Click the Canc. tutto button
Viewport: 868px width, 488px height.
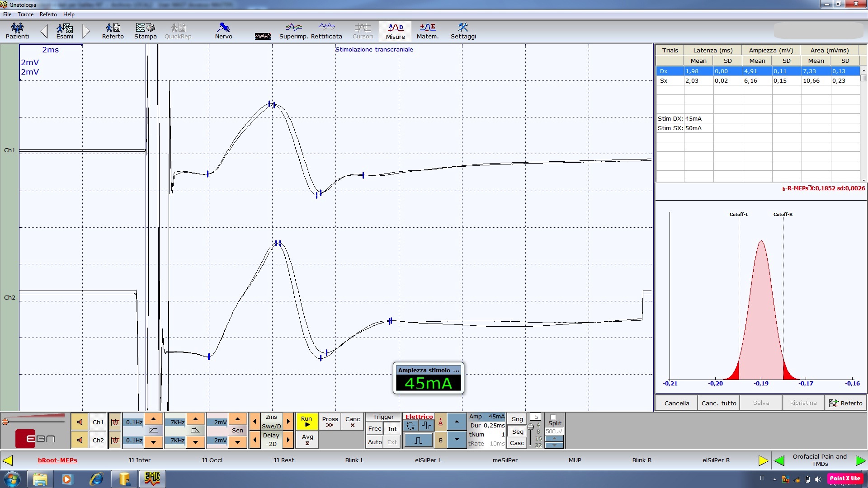click(719, 403)
